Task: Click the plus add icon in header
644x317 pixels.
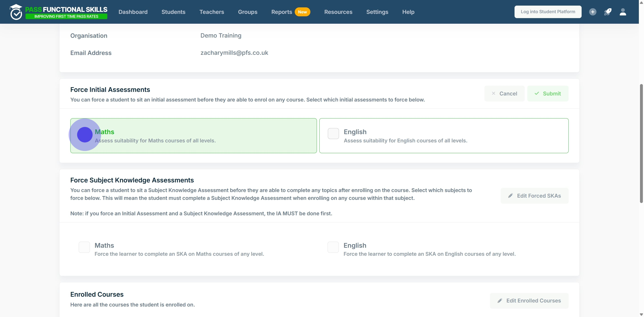Action: click(x=593, y=12)
